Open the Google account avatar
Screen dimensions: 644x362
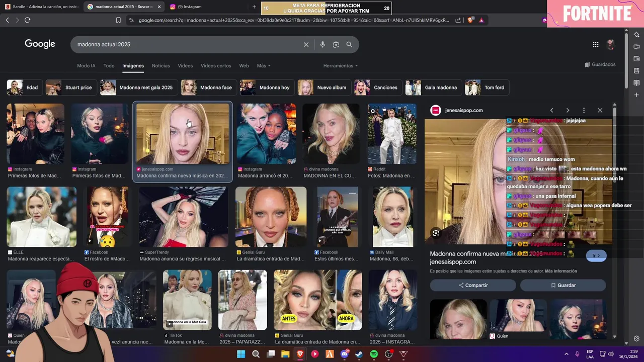point(610,45)
